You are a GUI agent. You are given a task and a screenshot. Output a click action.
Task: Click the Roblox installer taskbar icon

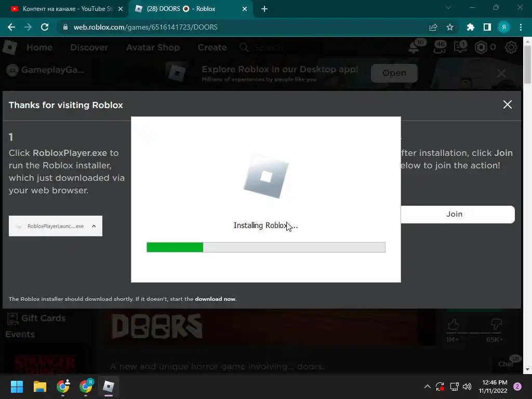109,387
